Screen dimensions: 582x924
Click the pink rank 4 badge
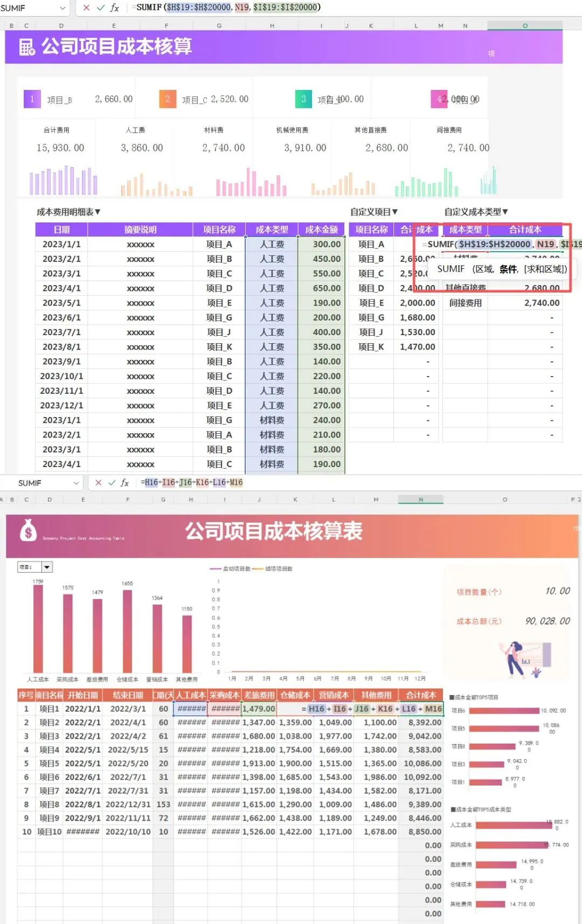[x=439, y=99]
